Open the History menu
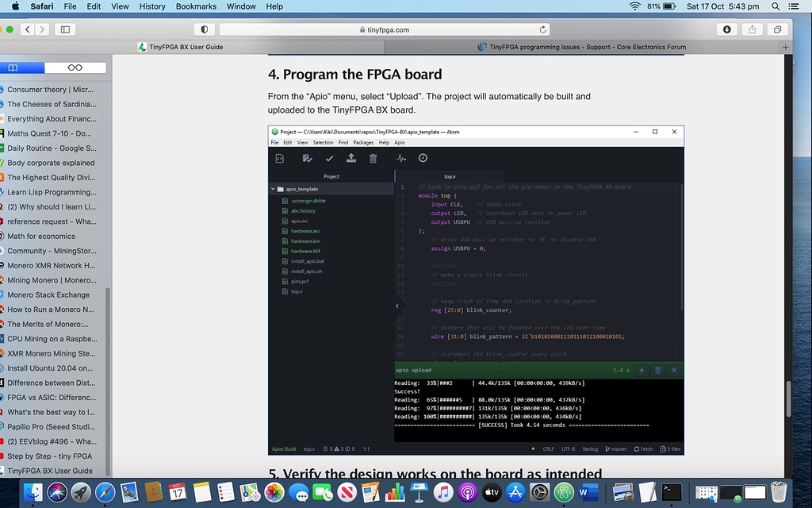Viewport: 812px width, 508px height. (x=151, y=6)
